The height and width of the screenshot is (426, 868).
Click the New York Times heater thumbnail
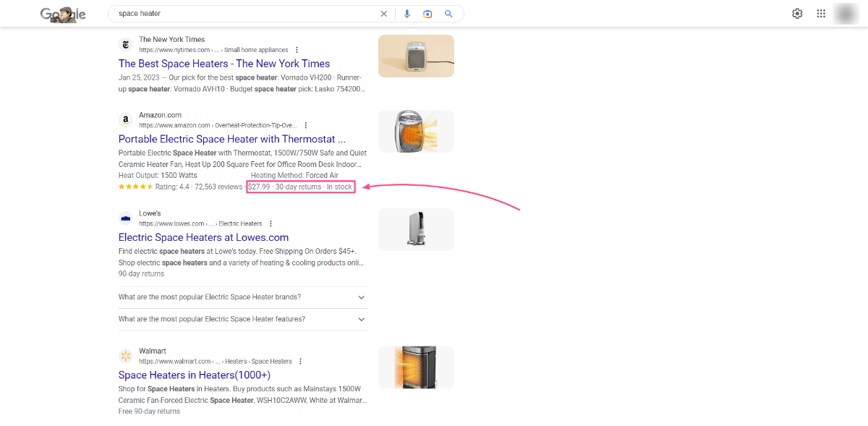(x=416, y=56)
